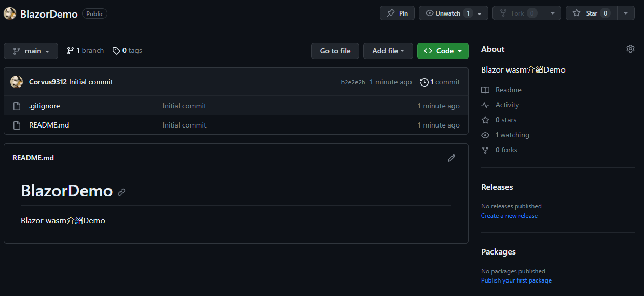644x296 pixels.
Task: Click the Public visibility badge
Action: pyautogui.click(x=94, y=14)
